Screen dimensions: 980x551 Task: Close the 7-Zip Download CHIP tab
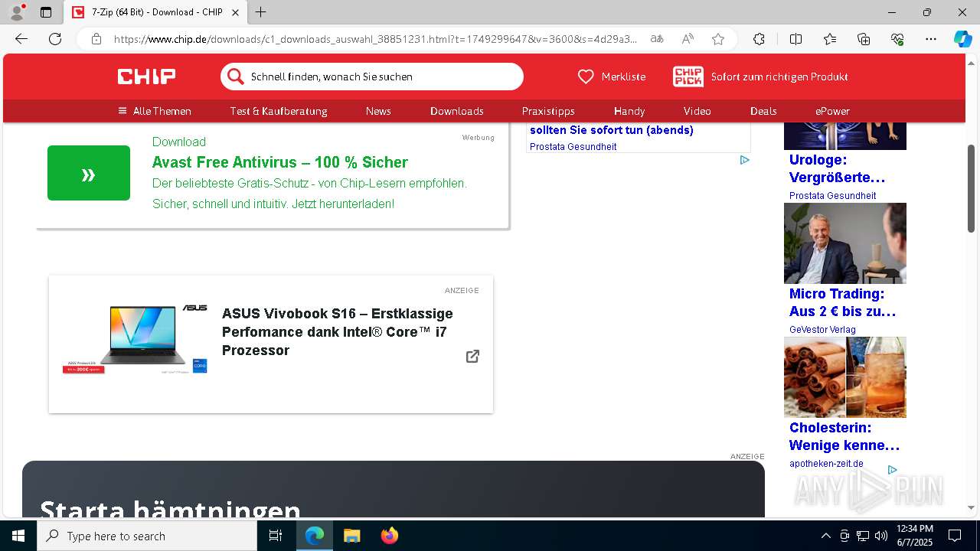(235, 12)
